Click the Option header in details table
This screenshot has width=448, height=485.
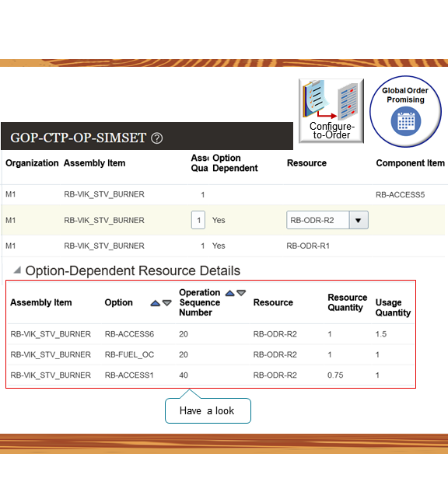click(118, 302)
